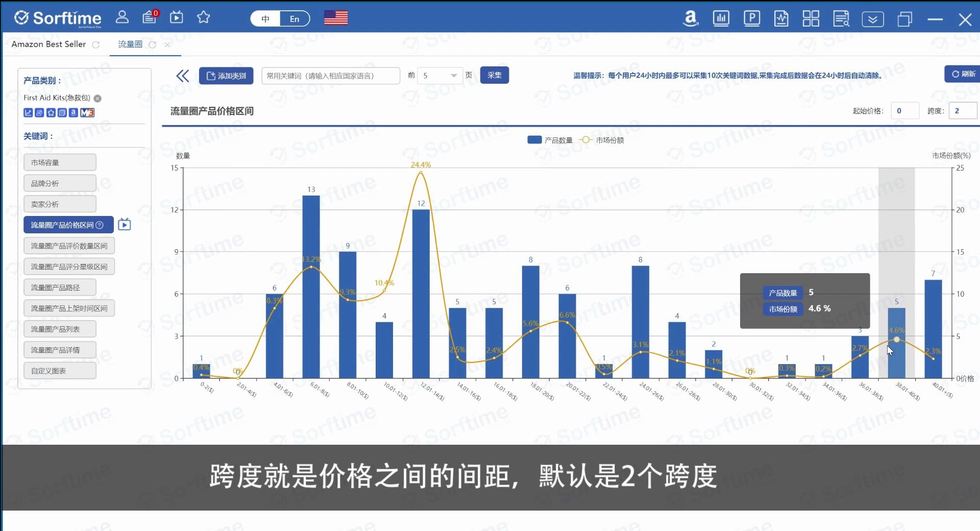Viewport: 980px width, 531px height.
Task: Click the 8.01-10($) bar showing 9
Action: click(348, 315)
